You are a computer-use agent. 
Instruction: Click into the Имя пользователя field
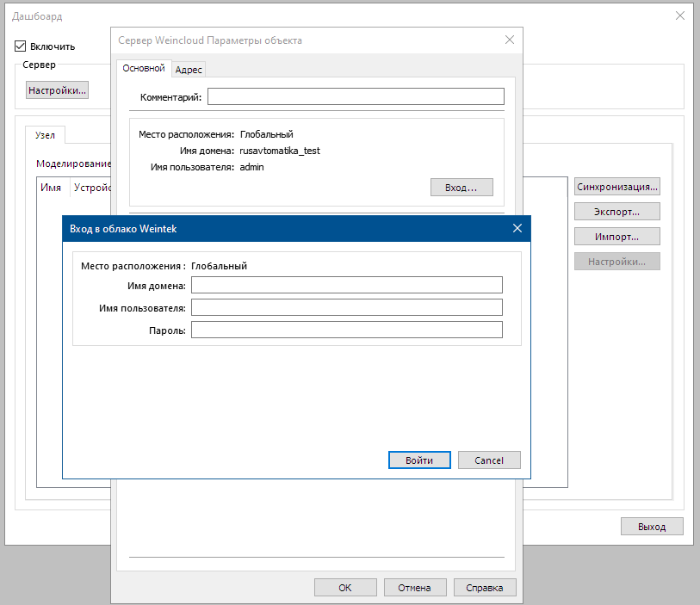coord(347,307)
